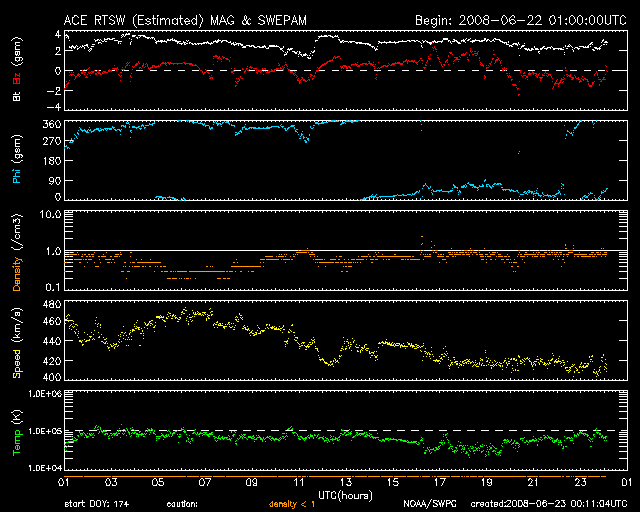Click the "0.1" tick on the Density axis

click(x=53, y=287)
